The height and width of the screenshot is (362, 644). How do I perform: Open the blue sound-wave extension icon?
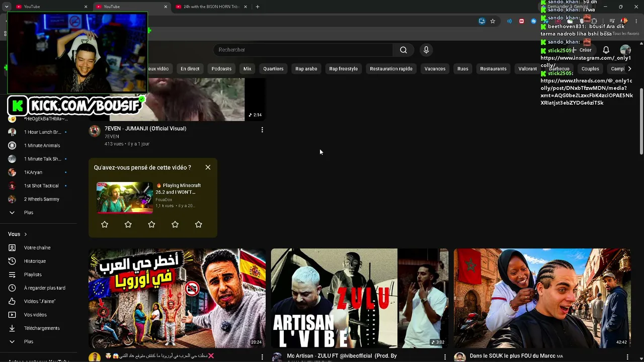pyautogui.click(x=509, y=21)
